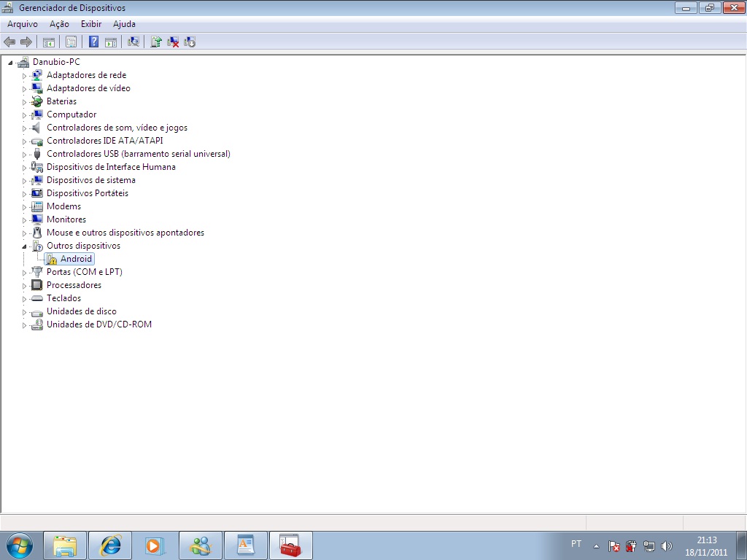Open the Ajuda menu
747x560 pixels.
click(124, 24)
